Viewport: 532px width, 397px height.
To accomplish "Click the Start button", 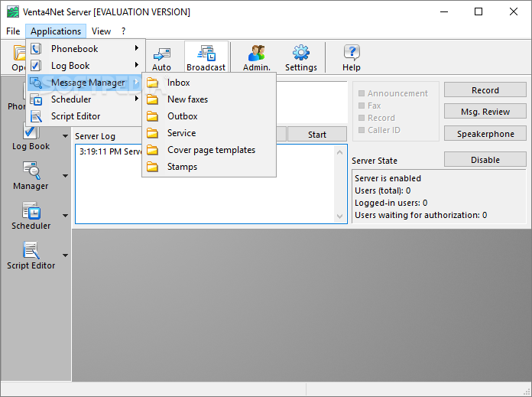I will [317, 135].
